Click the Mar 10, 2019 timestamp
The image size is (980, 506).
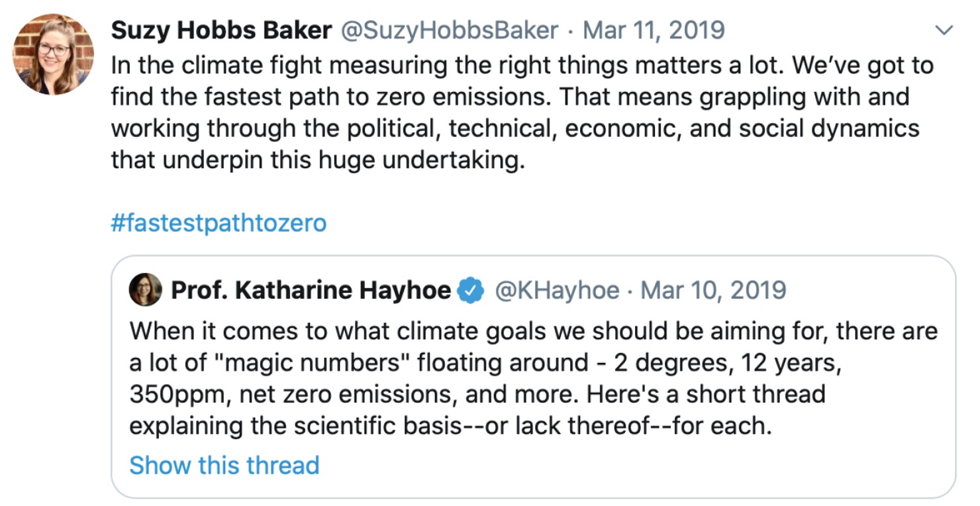(714, 290)
